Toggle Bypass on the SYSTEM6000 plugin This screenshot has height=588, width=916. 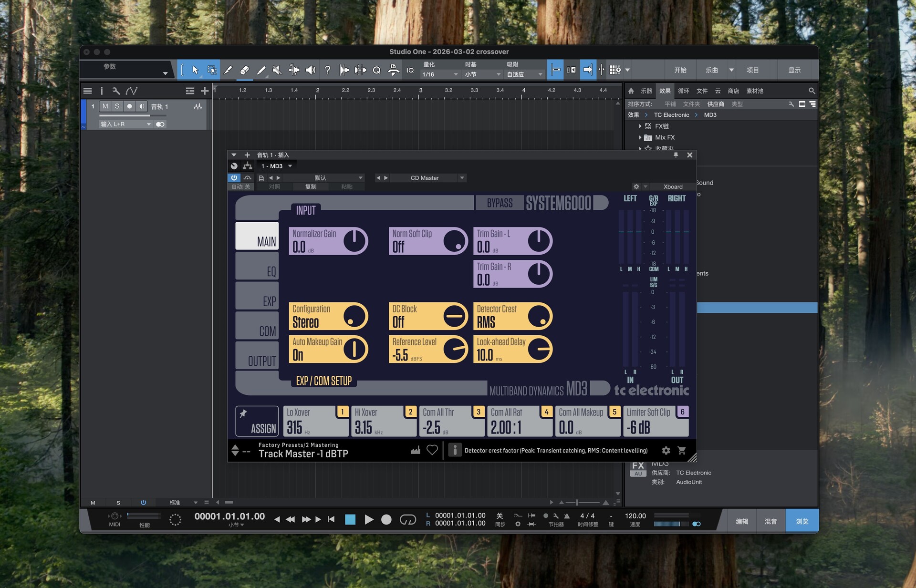(499, 203)
